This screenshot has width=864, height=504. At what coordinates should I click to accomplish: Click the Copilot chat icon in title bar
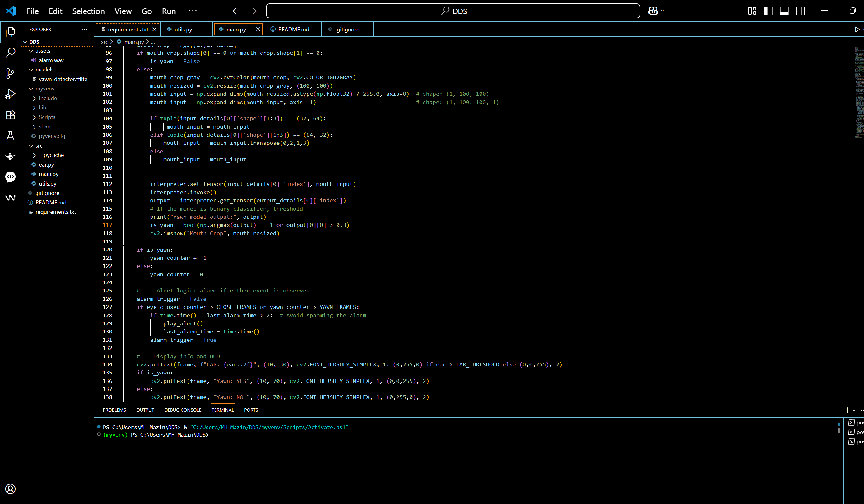(x=653, y=11)
